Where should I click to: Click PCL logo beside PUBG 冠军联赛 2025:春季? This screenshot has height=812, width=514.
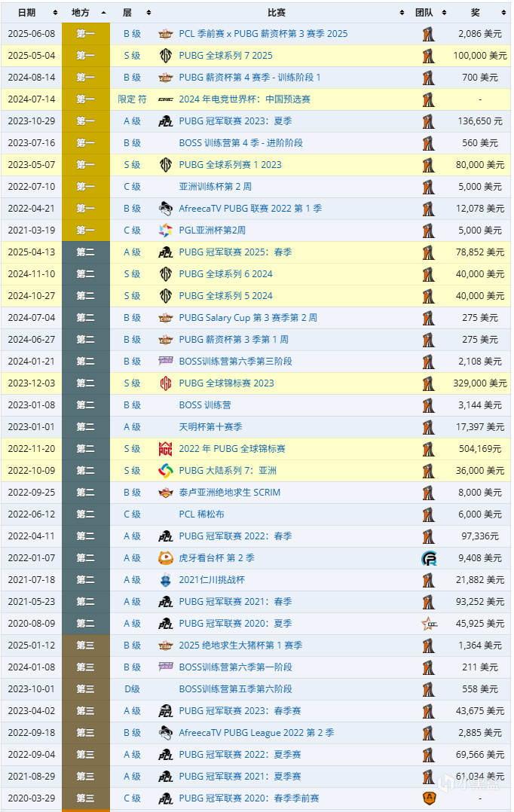coord(165,252)
